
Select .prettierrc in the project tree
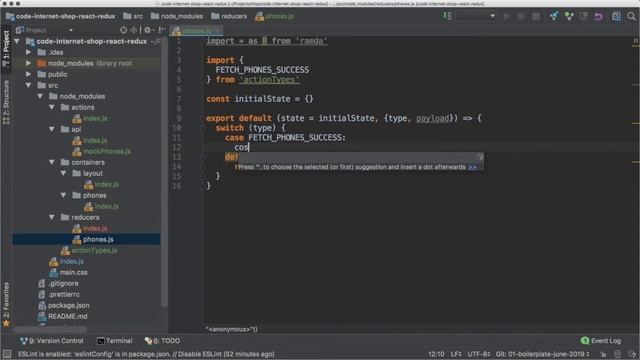[x=59, y=295]
